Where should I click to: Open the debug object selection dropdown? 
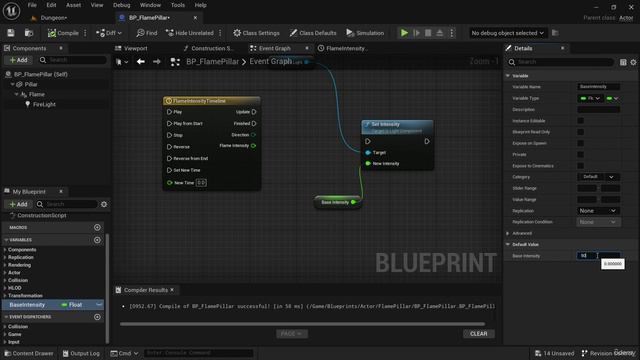tap(507, 33)
